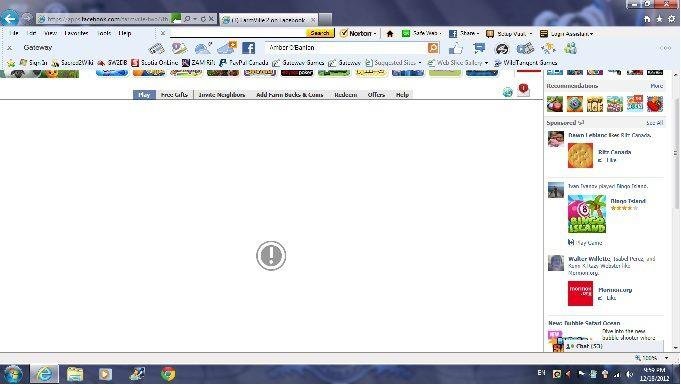Click the Gateway toolbar orange search icon
Image resolution: width=681 pixels, height=386 pixels.
433,48
